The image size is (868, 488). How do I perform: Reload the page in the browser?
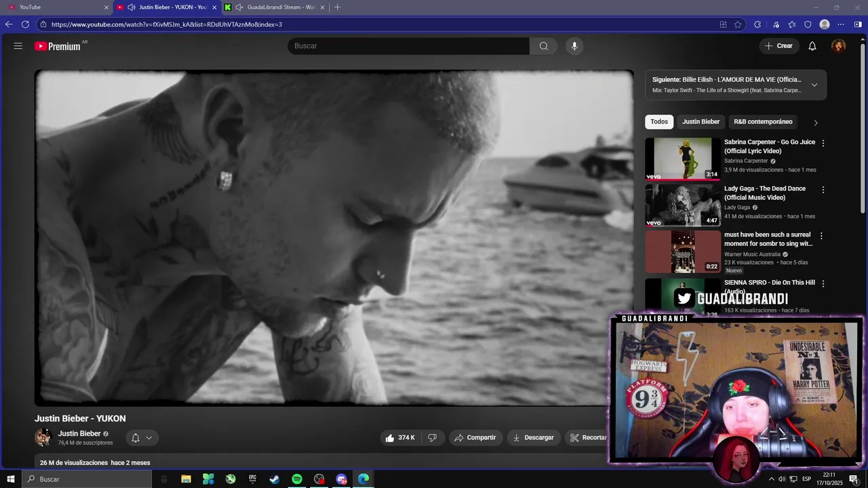click(x=25, y=24)
